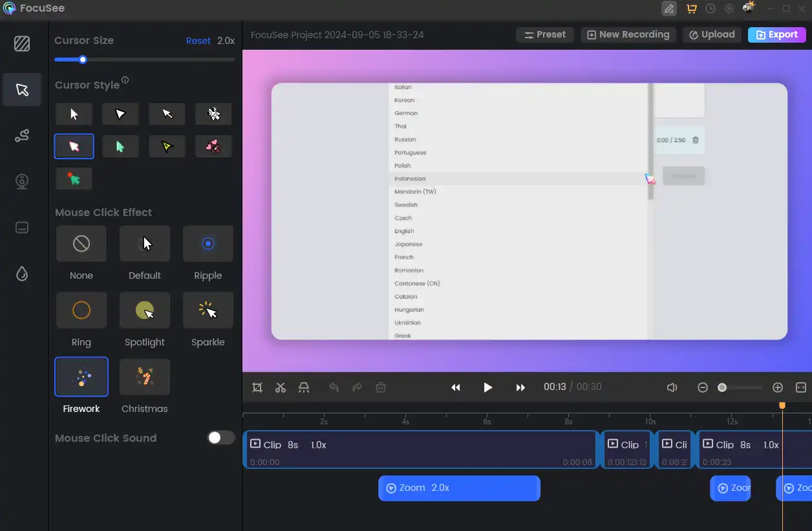Select the Zoom 2.0x timeline block

click(x=459, y=488)
